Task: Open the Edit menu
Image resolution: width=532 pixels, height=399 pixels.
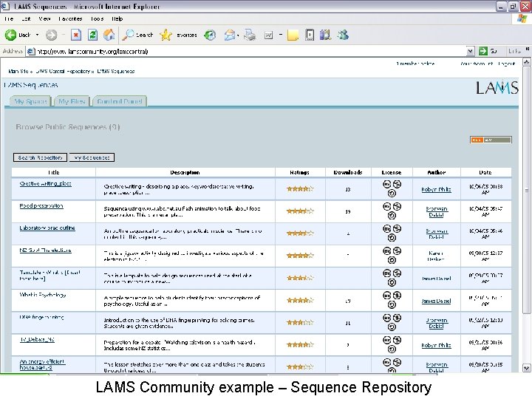Action: pyautogui.click(x=26, y=18)
